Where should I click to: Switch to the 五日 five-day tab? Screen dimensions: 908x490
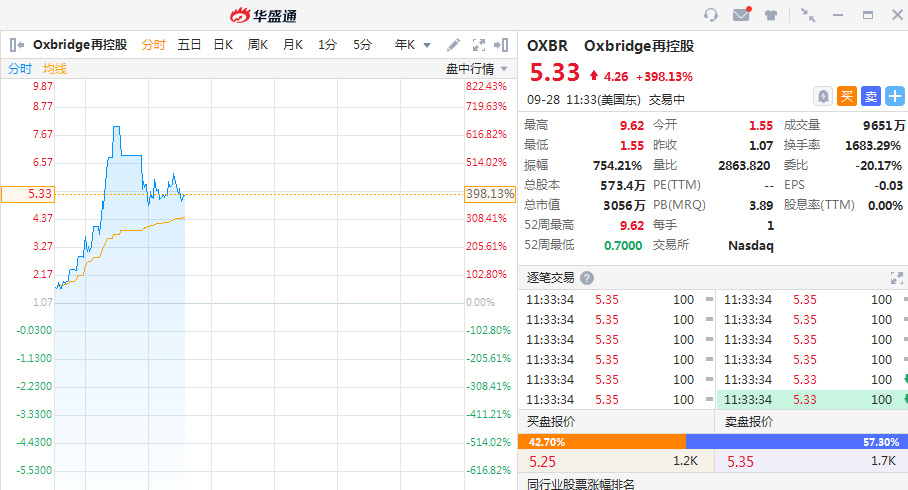coord(189,45)
